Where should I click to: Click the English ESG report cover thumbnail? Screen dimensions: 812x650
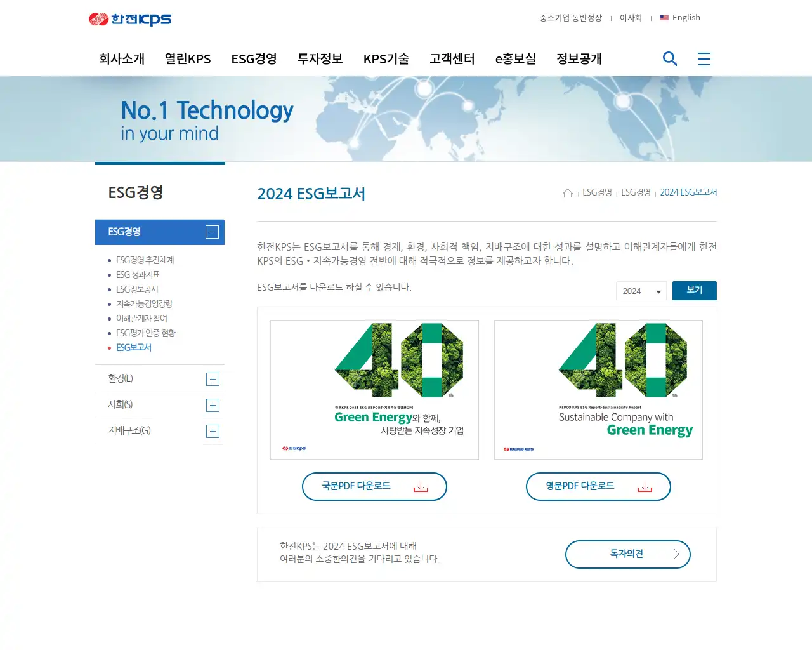pyautogui.click(x=598, y=389)
